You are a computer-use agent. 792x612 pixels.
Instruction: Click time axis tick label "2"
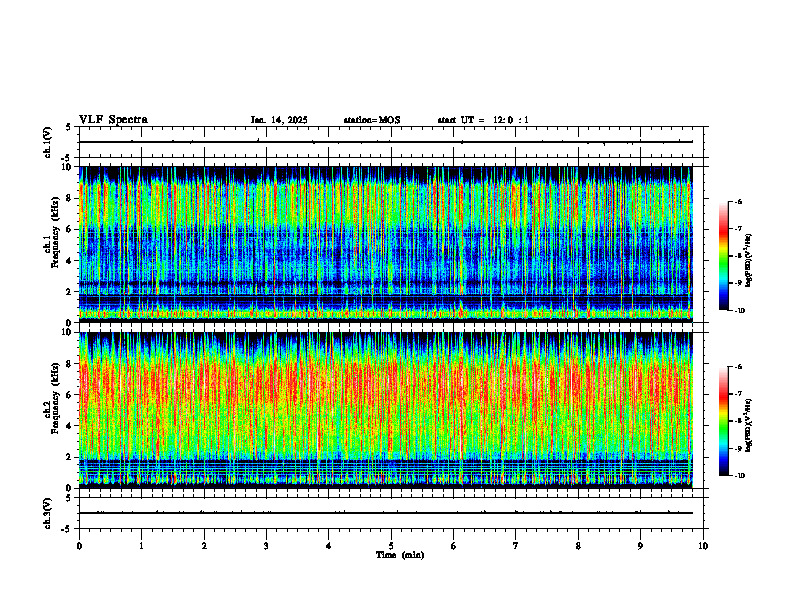coord(204,546)
